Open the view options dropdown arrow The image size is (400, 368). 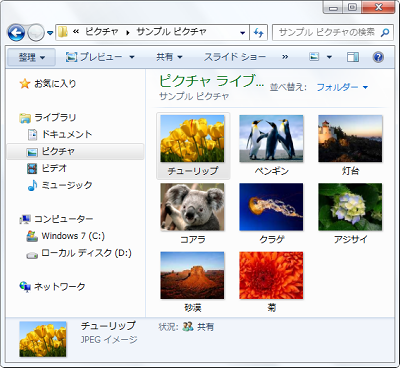tap(329, 57)
